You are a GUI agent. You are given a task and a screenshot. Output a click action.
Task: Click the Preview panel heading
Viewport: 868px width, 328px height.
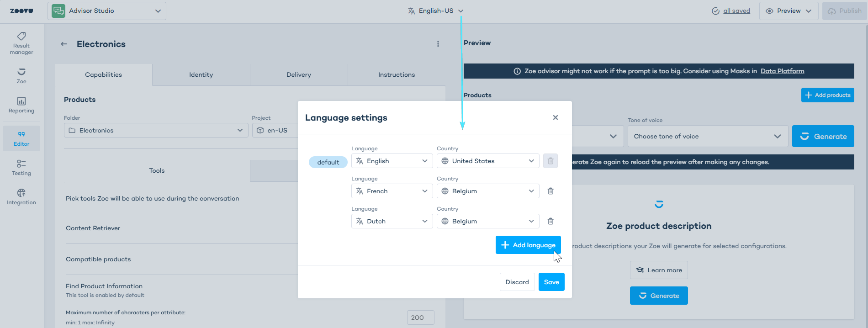tap(477, 43)
